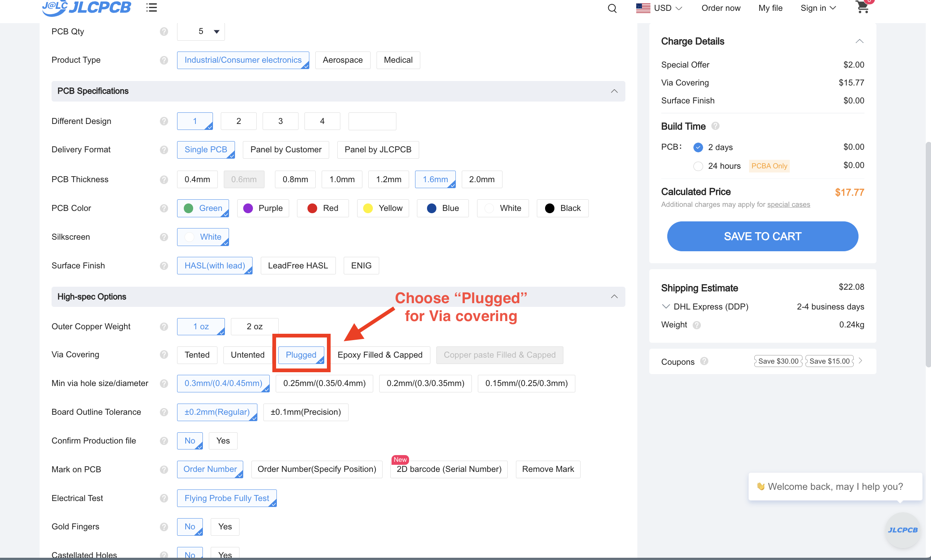The image size is (931, 560).
Task: Open the USD currency dropdown
Action: 668,8
